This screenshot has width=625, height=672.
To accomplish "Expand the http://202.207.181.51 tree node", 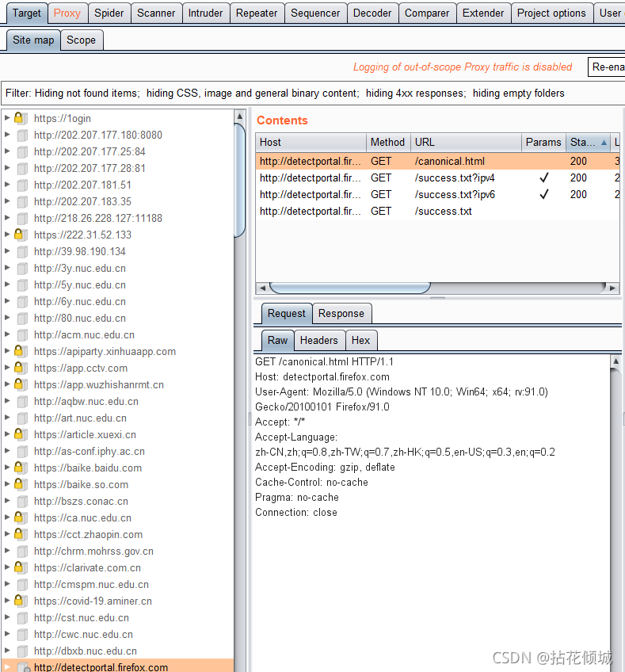I will pos(7,185).
